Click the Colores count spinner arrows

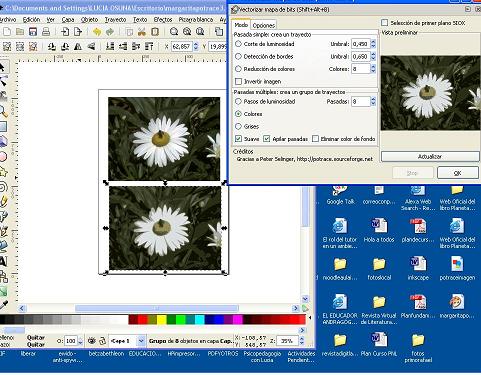pyautogui.click(x=373, y=69)
